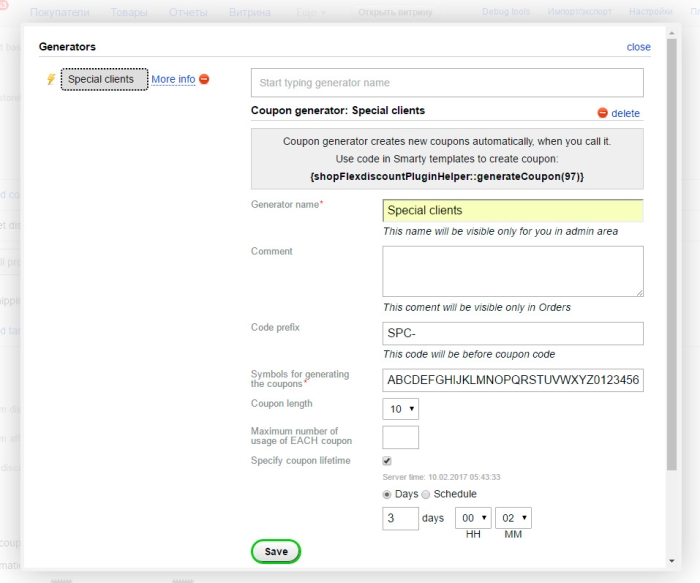Select the Days radio button
This screenshot has height=583, width=700.
(x=387, y=494)
